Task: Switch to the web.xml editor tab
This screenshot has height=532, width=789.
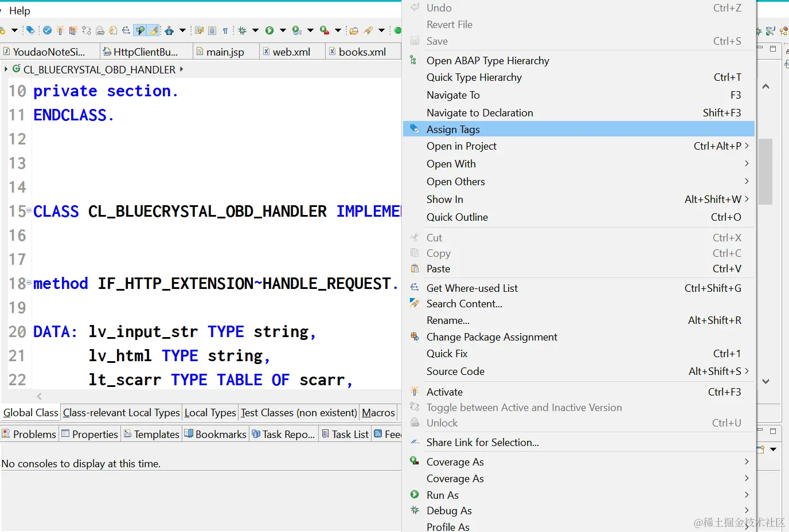Action: tap(292, 52)
